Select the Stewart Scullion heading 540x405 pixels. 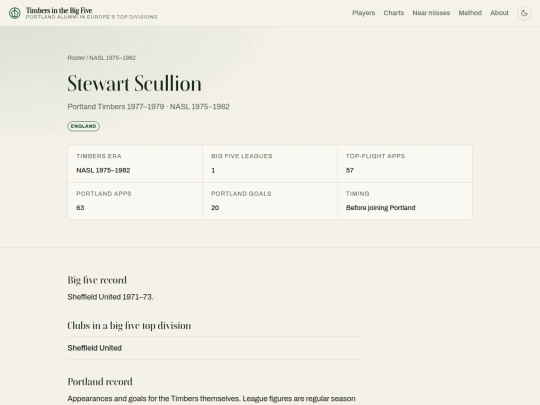pyautogui.click(x=134, y=83)
